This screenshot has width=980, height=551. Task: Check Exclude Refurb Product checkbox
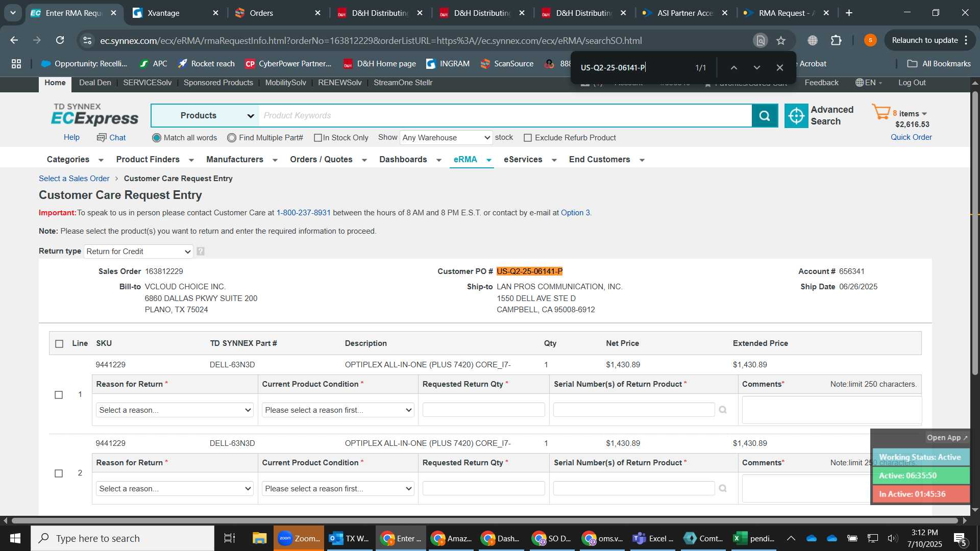528,138
